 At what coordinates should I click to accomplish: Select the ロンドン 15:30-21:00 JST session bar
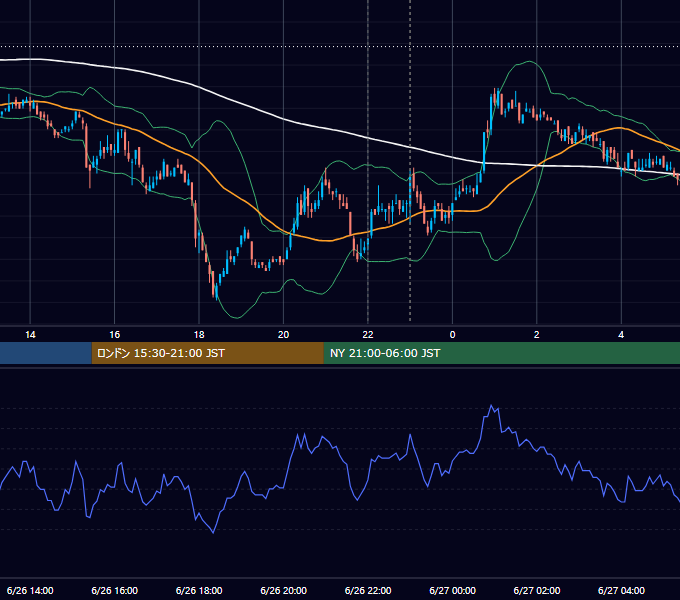pyautogui.click(x=207, y=353)
